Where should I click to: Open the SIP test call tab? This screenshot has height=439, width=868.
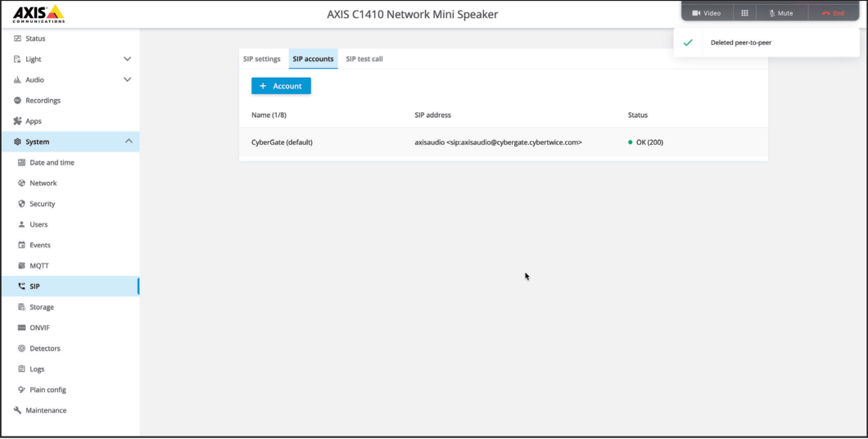click(364, 59)
